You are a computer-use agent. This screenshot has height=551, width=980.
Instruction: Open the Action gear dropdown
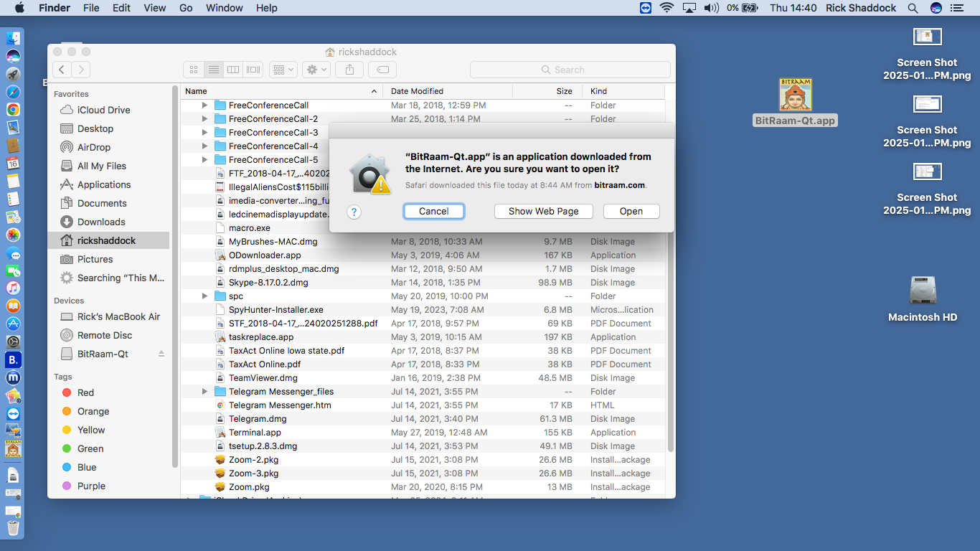tap(316, 70)
